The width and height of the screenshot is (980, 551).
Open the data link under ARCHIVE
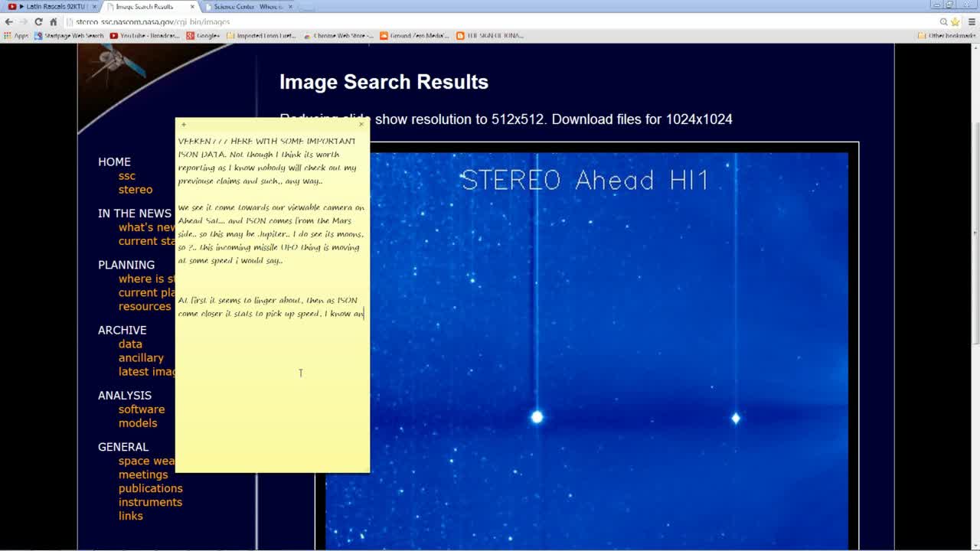(130, 344)
